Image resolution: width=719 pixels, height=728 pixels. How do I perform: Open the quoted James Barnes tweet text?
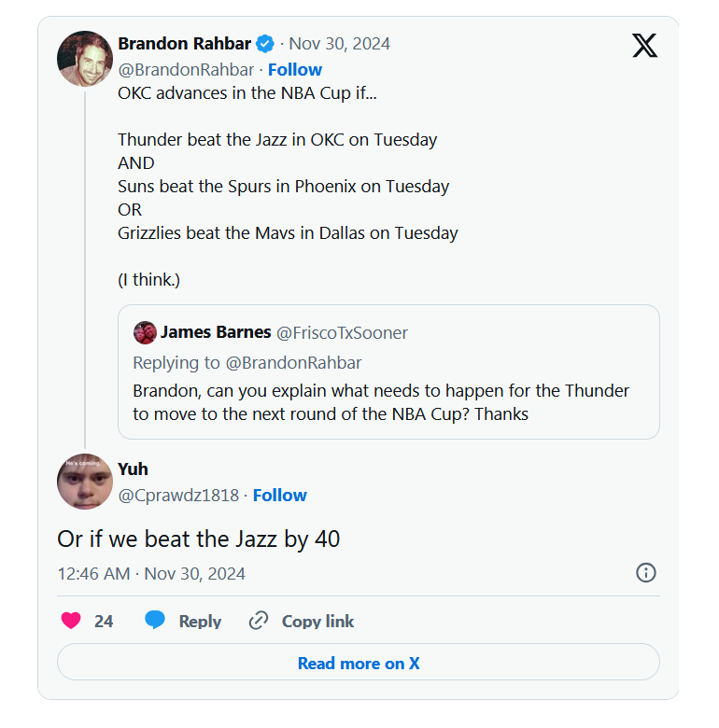coord(381,402)
